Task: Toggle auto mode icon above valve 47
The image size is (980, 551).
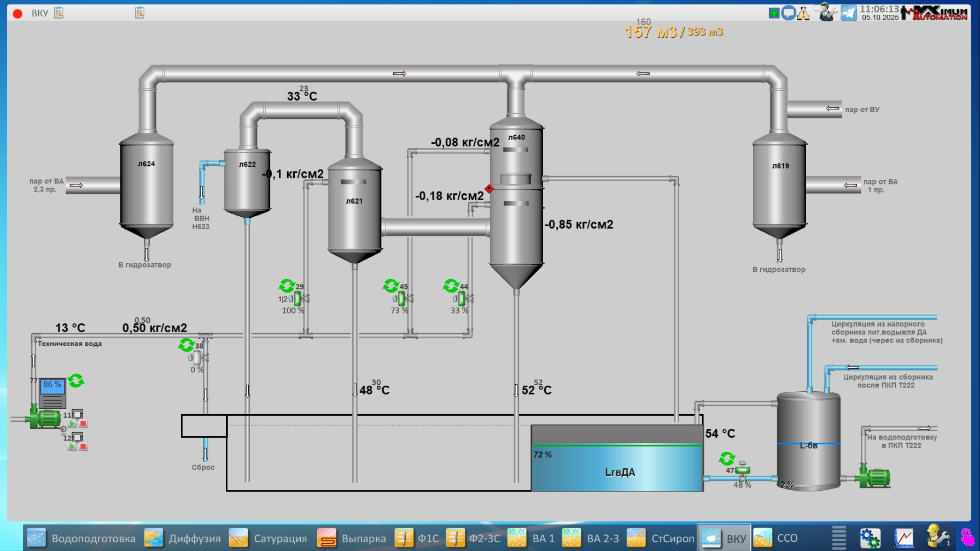Action: 727,458
